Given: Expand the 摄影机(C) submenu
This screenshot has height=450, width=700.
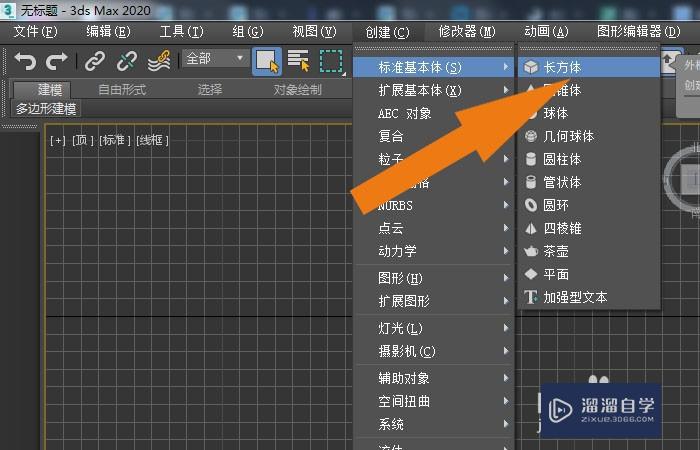Looking at the screenshot, I should (x=434, y=351).
